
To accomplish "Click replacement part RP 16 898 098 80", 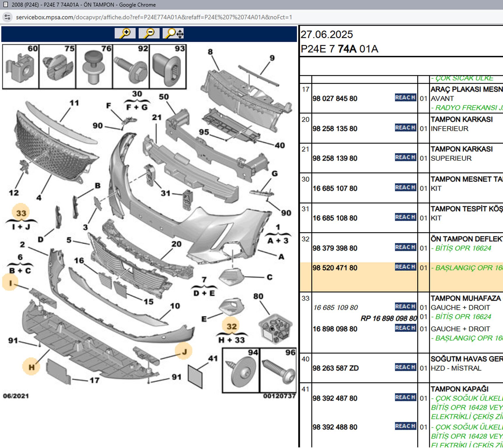I will [388, 318].
